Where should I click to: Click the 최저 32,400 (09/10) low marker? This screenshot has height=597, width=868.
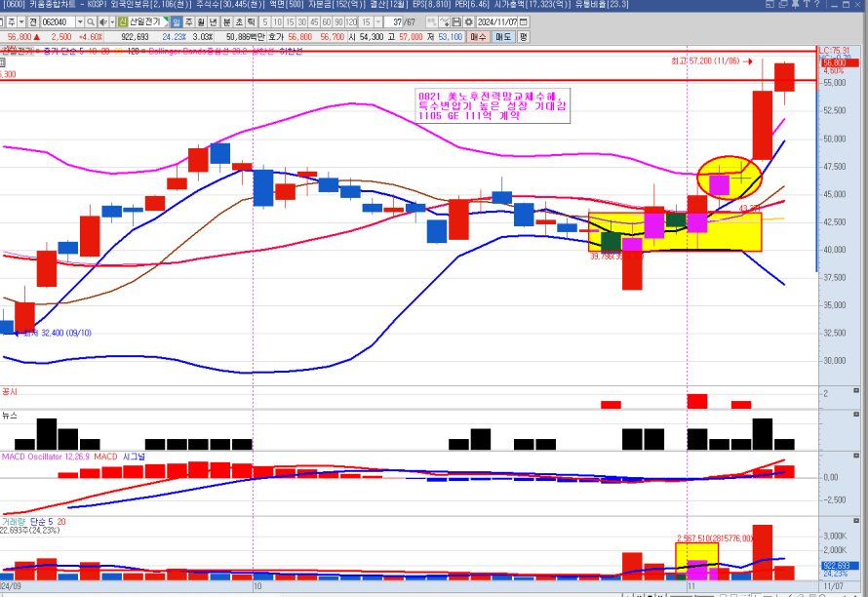point(53,333)
